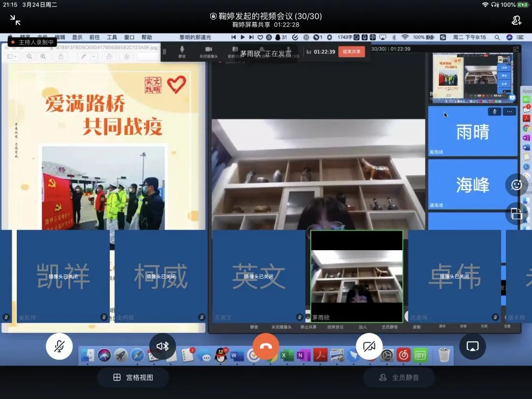Open Adobe Acrobat in the Mac dock
The height and width of the screenshot is (399, 532).
click(320, 355)
